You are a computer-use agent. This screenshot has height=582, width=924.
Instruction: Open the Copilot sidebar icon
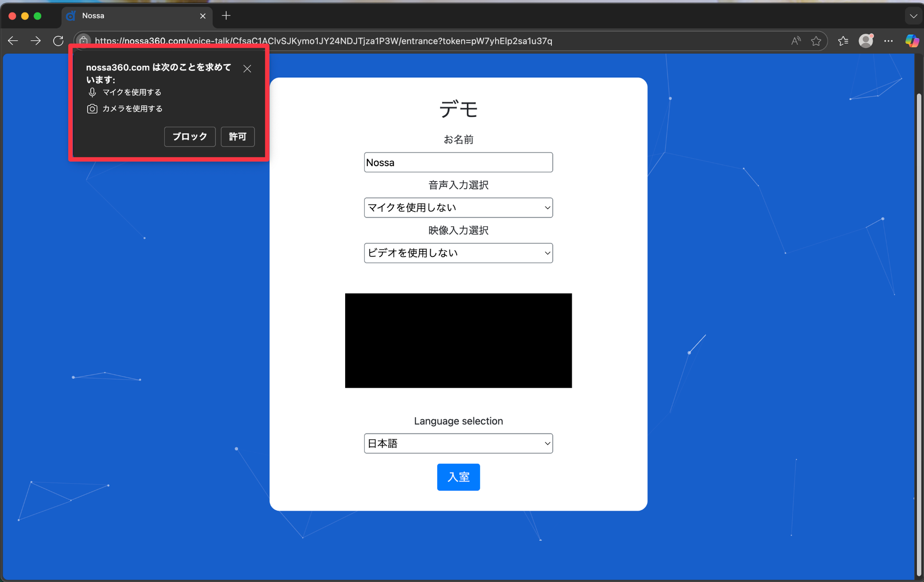tap(912, 41)
